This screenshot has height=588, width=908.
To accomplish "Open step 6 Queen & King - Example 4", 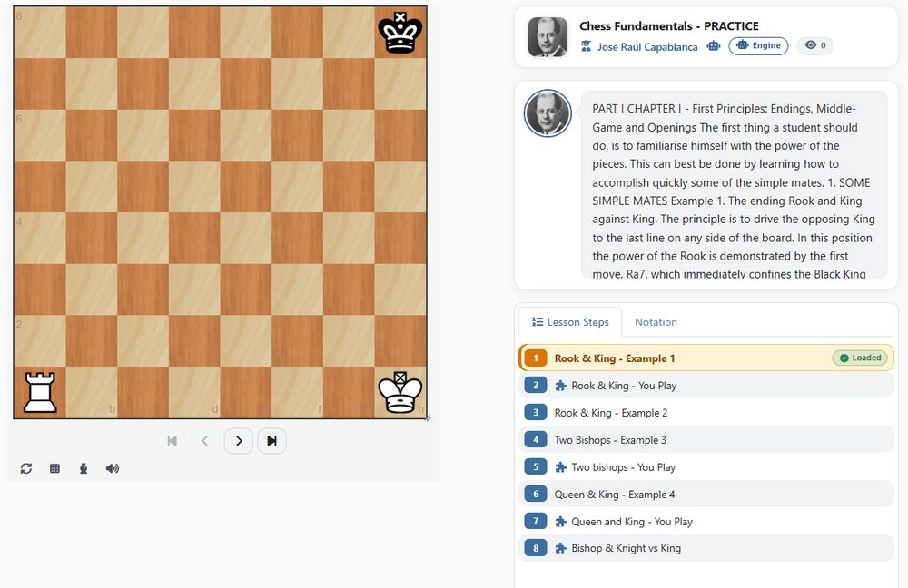I will 706,495.
